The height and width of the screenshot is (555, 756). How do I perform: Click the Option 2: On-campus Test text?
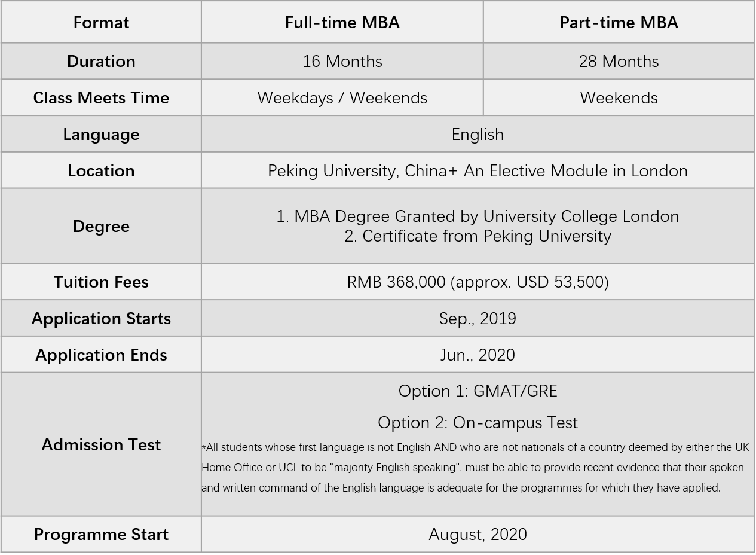pos(478,423)
